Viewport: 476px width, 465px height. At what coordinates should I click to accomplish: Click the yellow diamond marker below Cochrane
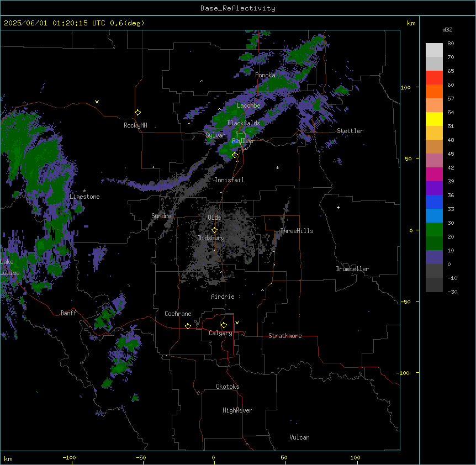click(188, 326)
